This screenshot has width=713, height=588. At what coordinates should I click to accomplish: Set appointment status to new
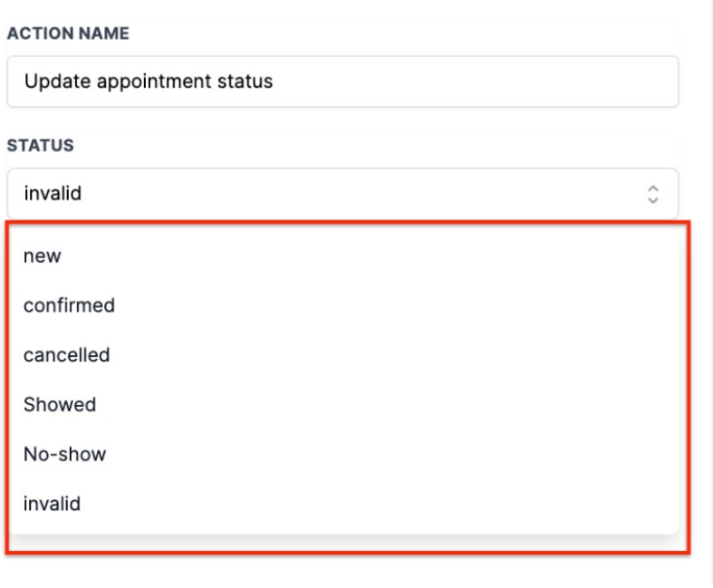click(x=43, y=256)
